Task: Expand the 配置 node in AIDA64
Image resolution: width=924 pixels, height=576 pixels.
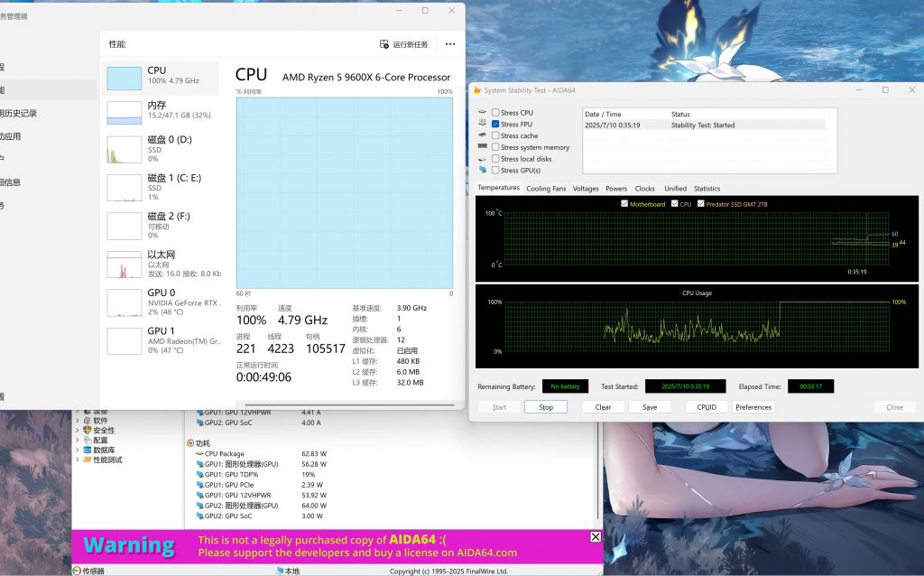Action: click(x=78, y=441)
